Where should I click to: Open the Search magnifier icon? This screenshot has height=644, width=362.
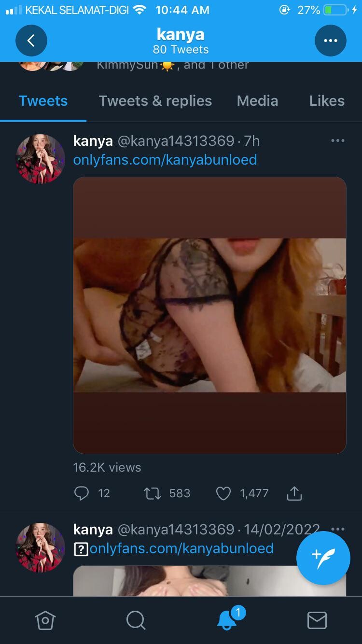click(136, 620)
